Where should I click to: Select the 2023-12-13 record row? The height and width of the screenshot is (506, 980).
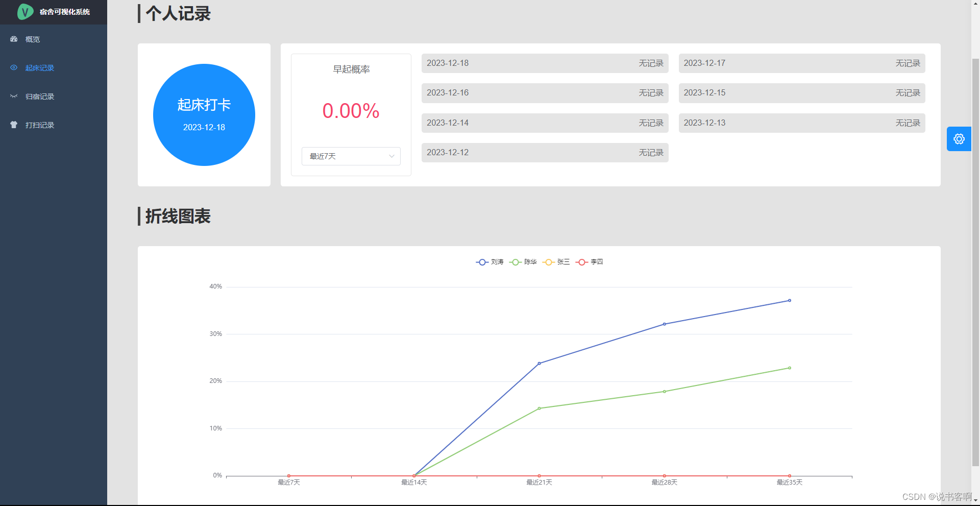(802, 123)
